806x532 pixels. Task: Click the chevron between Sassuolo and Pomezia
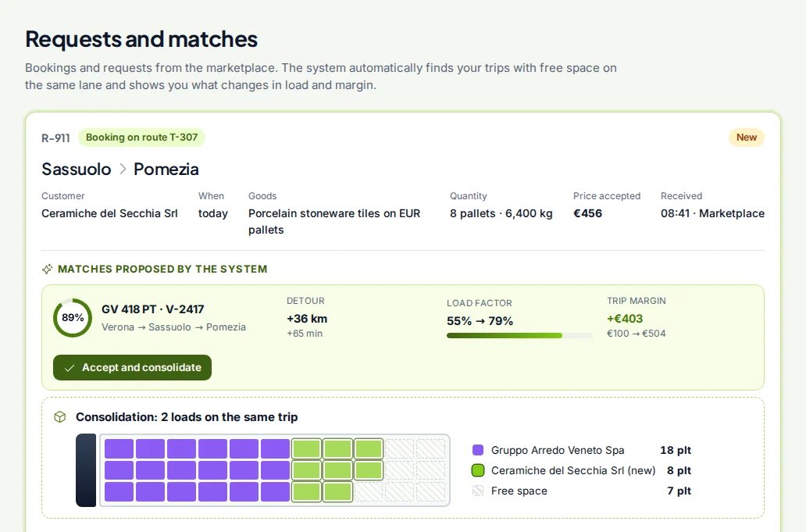pyautogui.click(x=123, y=169)
